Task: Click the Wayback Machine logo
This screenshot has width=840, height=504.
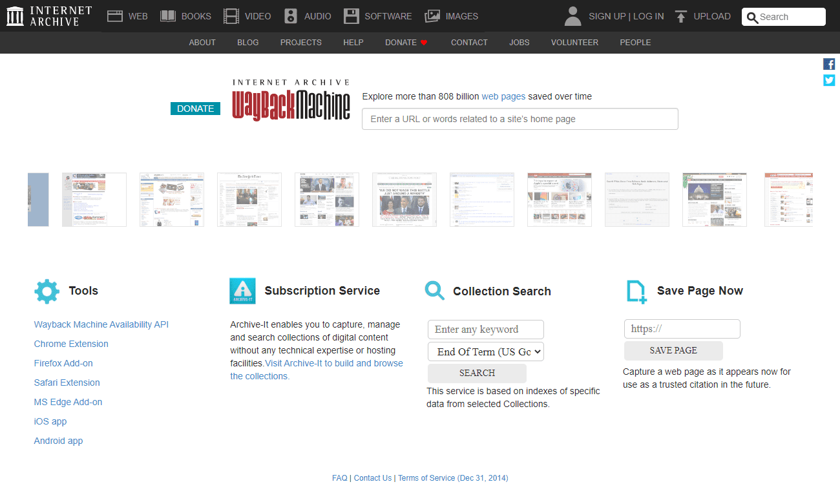Action: tap(291, 100)
